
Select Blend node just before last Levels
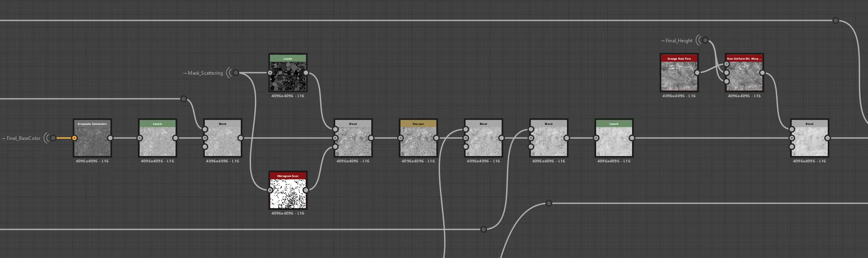click(549, 138)
